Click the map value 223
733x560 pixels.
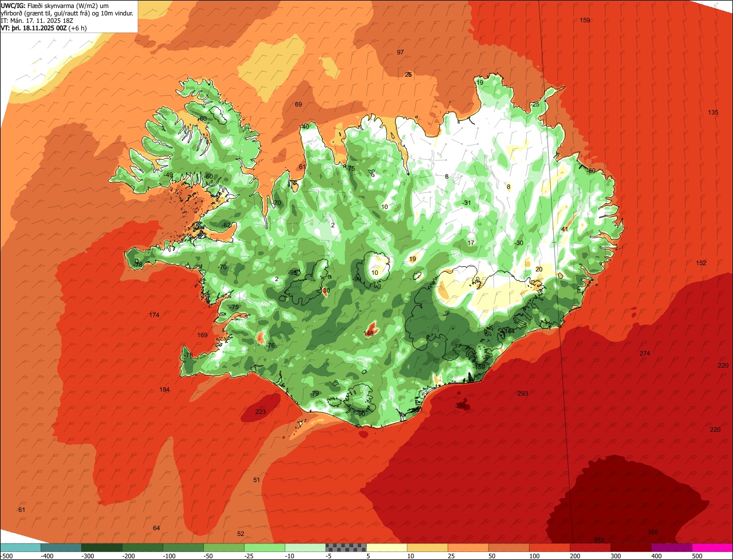click(x=261, y=412)
